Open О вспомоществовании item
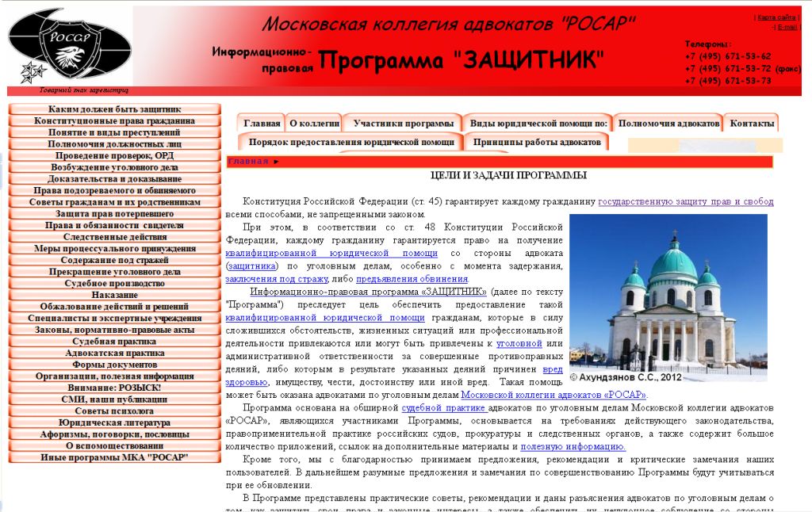 pos(114,445)
